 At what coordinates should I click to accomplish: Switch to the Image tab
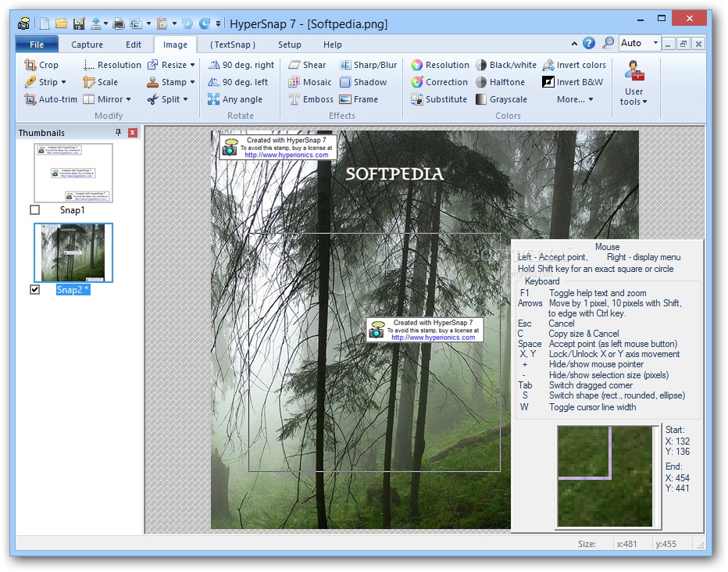[175, 45]
